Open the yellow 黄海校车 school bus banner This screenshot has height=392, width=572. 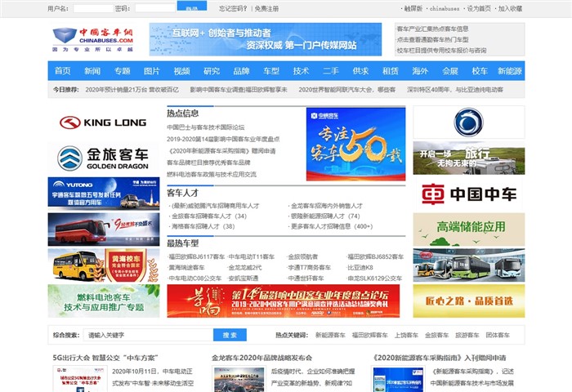(104, 265)
